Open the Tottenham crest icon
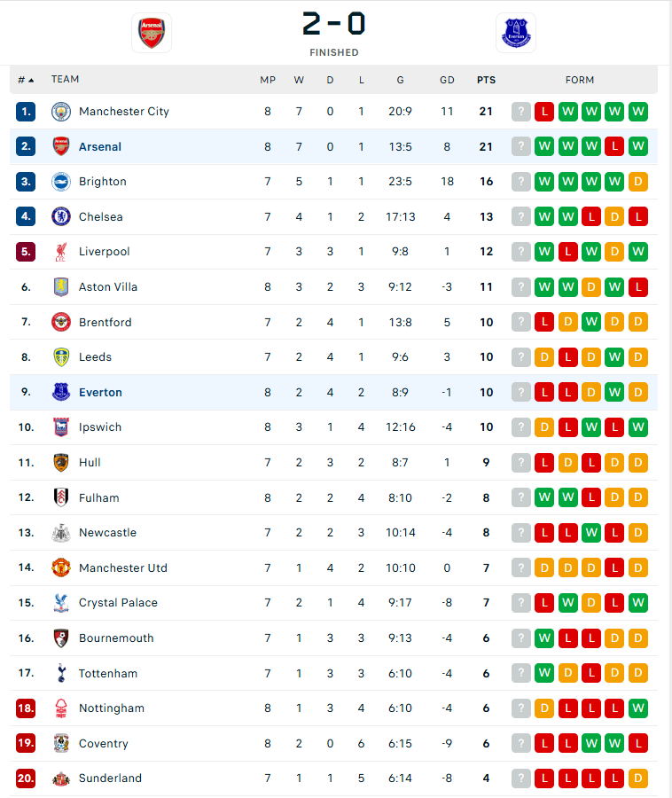 [x=61, y=673]
